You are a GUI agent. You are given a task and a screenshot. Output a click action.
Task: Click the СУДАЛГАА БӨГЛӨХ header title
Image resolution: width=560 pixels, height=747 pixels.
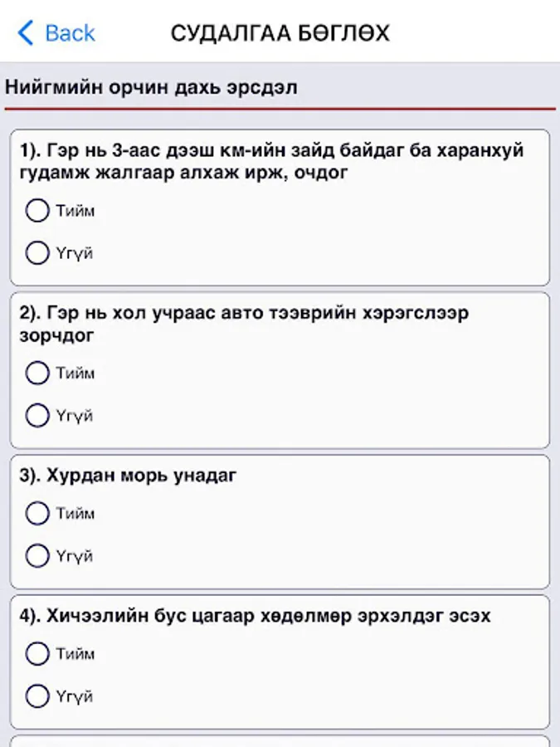(280, 33)
